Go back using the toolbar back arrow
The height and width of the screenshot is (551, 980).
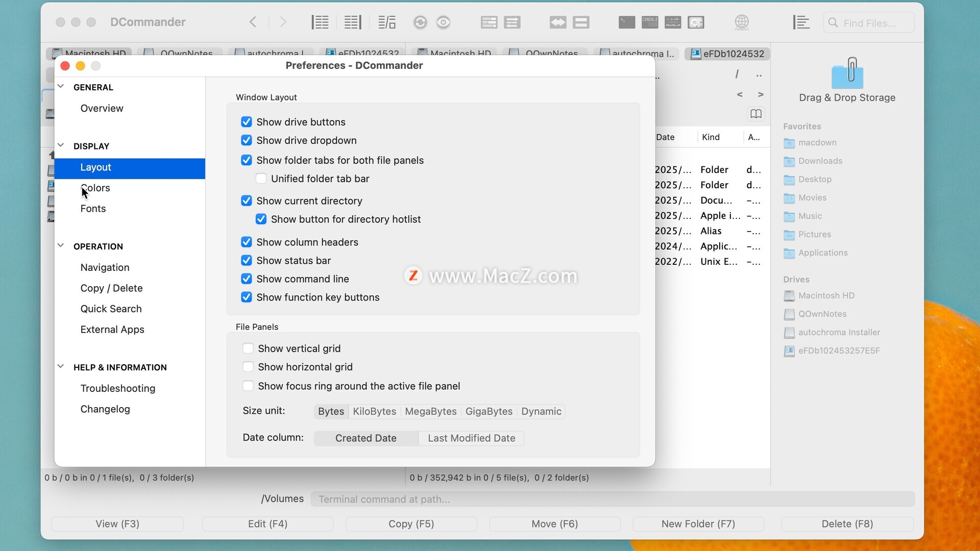(x=253, y=22)
